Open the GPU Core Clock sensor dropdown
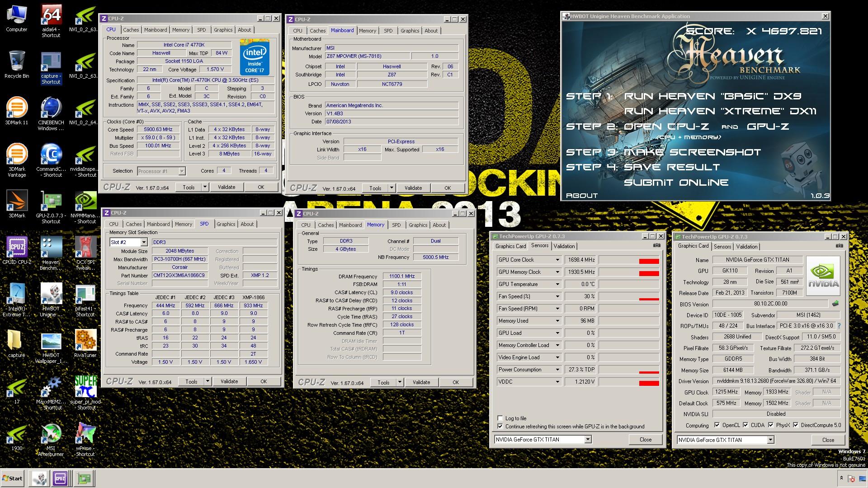The width and height of the screenshot is (868, 488). point(557,260)
